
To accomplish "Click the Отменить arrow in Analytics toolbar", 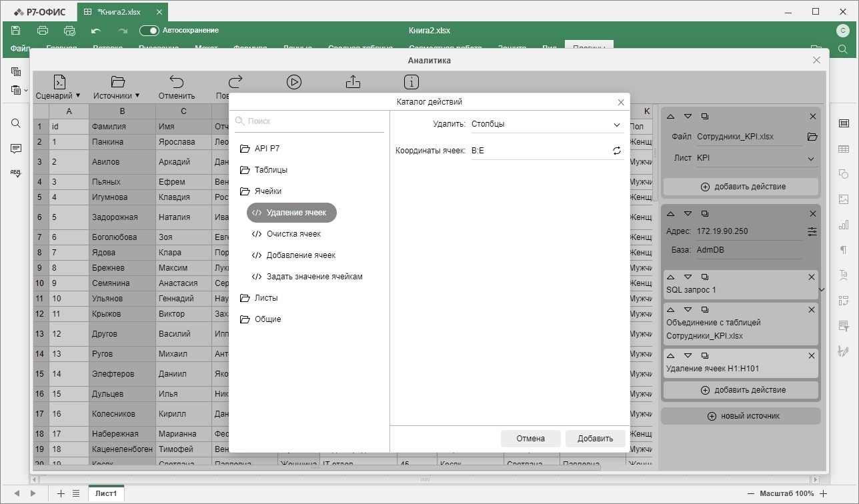I will 177,81.
